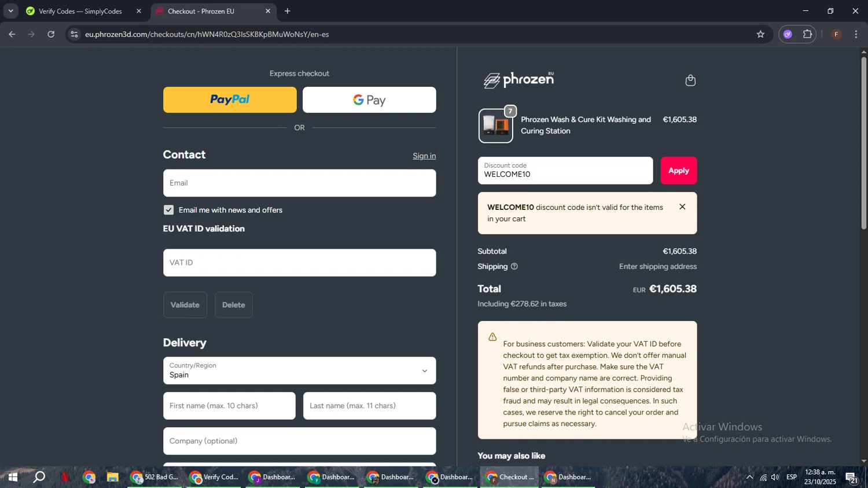Viewport: 868px width, 488px height.
Task: Pay with PayPal express checkout
Action: [x=230, y=99]
